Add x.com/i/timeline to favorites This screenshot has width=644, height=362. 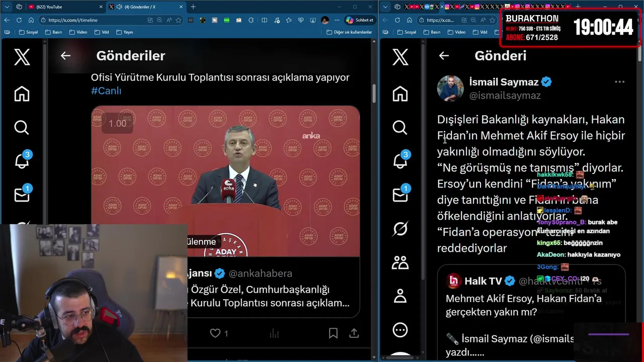tap(178, 20)
